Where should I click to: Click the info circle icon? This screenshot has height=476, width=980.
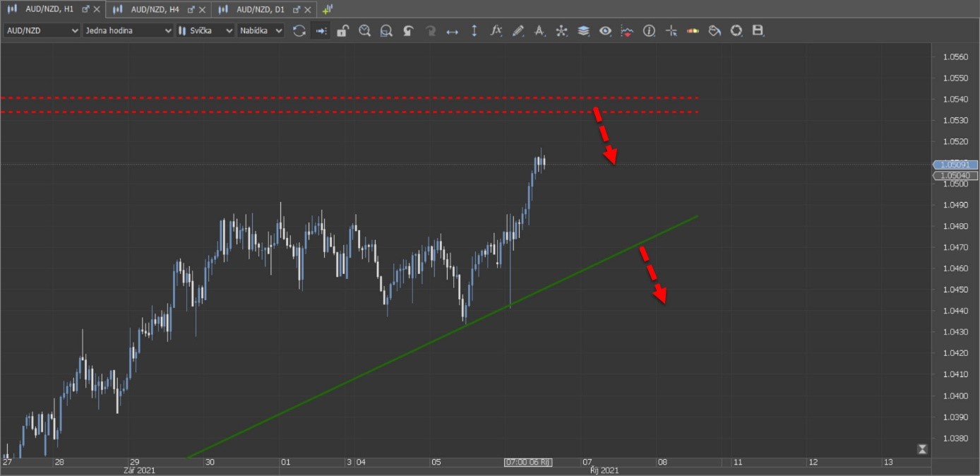649,31
